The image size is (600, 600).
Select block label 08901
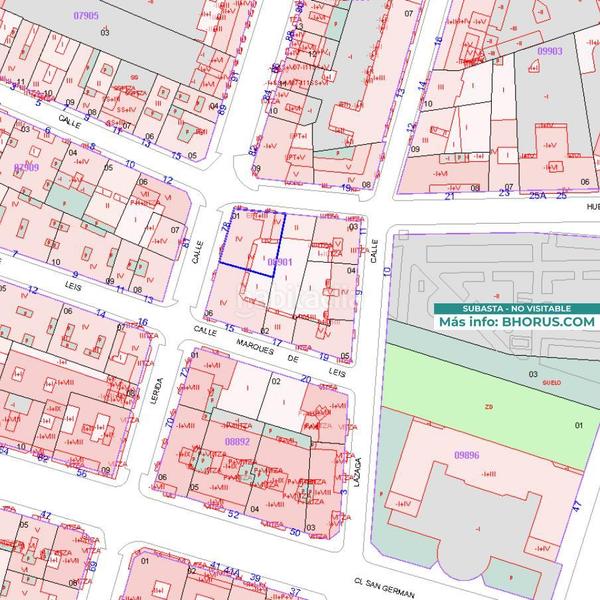pyautogui.click(x=280, y=262)
